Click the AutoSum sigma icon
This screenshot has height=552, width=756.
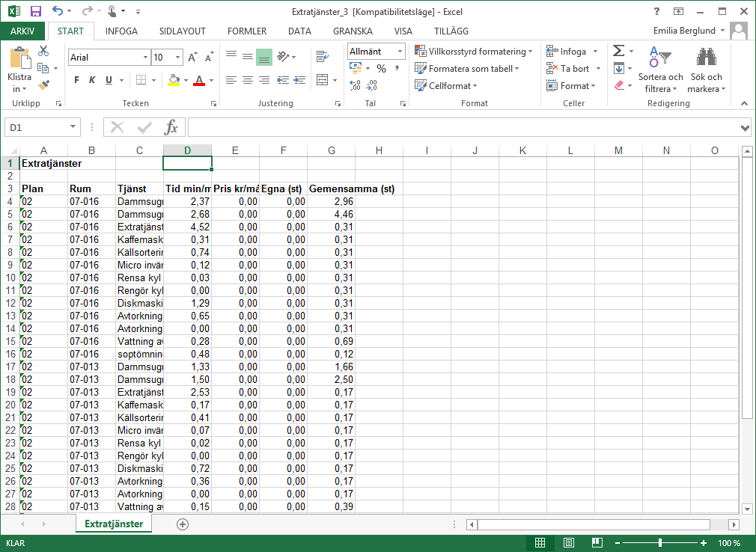(x=618, y=51)
